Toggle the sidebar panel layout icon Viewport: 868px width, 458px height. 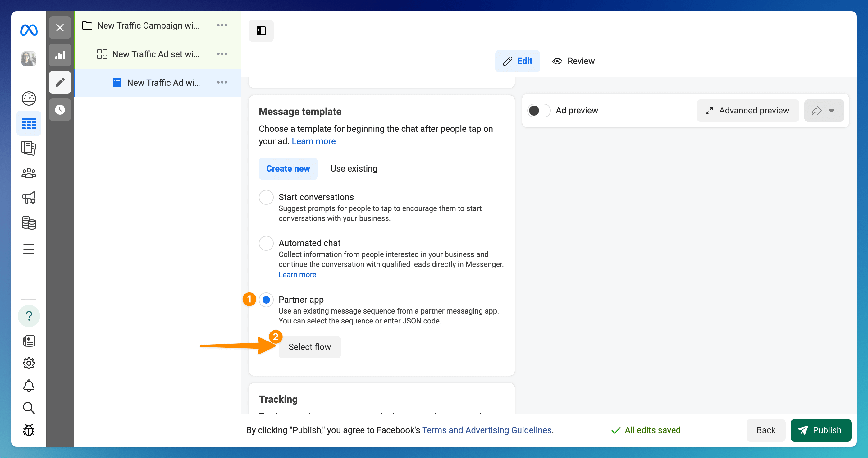click(261, 31)
